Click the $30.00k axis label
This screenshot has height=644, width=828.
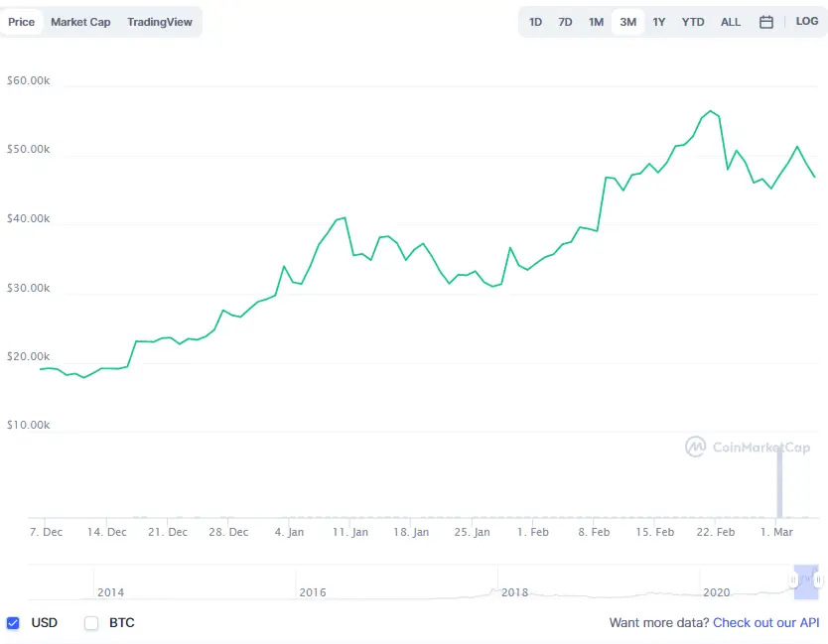[29, 288]
